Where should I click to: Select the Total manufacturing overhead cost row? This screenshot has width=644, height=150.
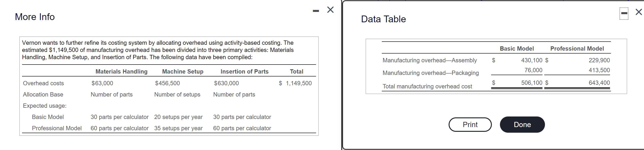427,86
